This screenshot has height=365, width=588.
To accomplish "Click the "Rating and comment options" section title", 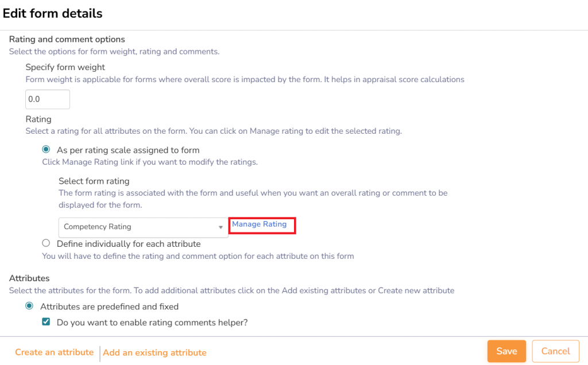I will (67, 40).
